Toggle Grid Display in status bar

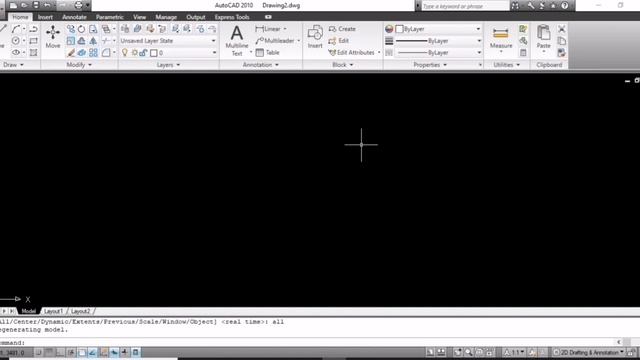[x=49, y=352]
